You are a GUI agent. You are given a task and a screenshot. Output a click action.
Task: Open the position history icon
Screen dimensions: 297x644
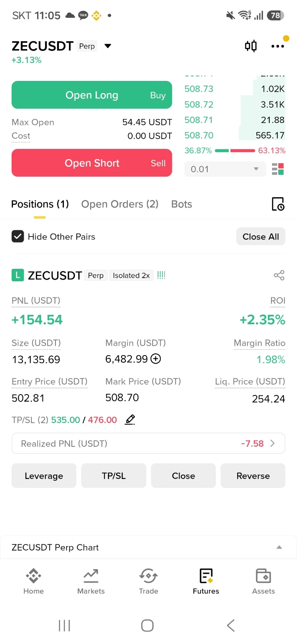pos(278,204)
